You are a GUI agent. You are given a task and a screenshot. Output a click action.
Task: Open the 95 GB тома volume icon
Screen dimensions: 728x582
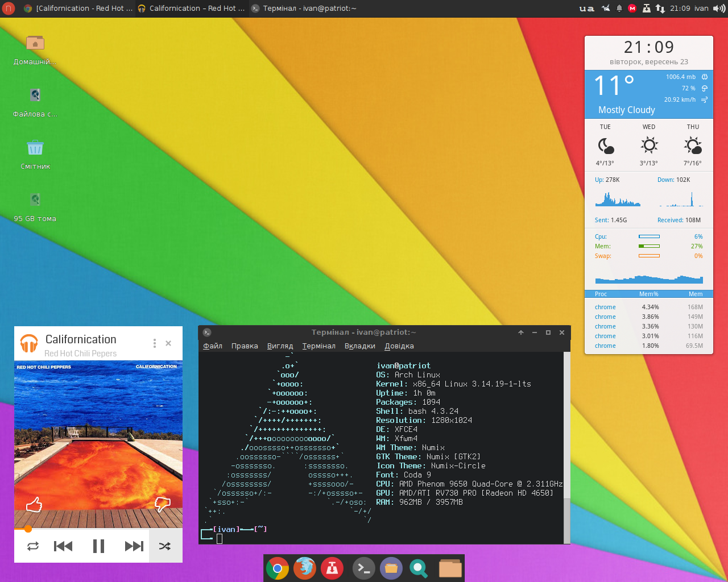pyautogui.click(x=35, y=200)
